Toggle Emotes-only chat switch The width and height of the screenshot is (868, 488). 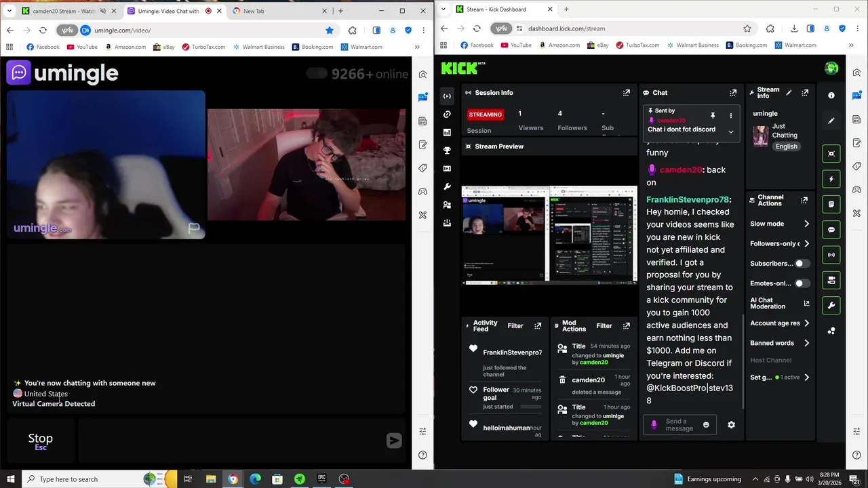pos(802,283)
